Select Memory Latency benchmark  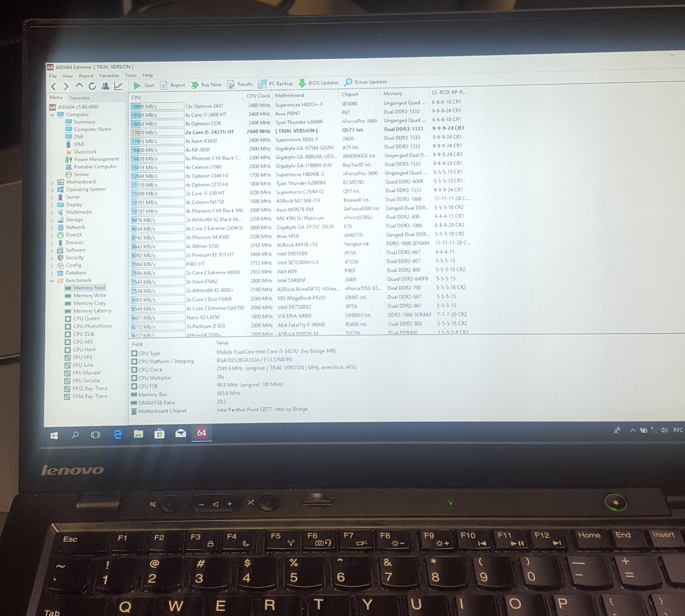coord(88,311)
